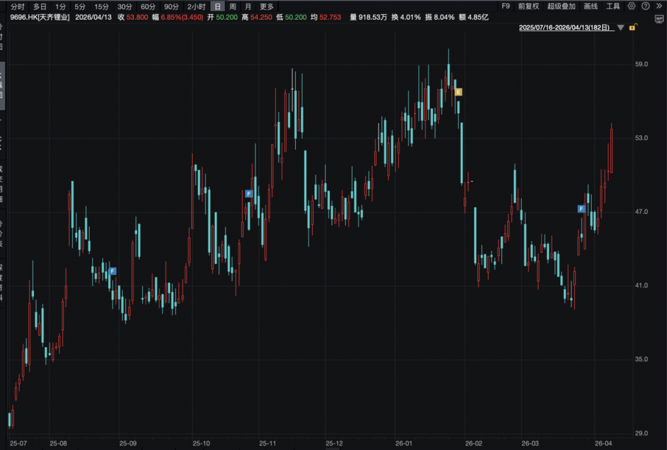Click the expand arrows icon at top right

[659, 6]
